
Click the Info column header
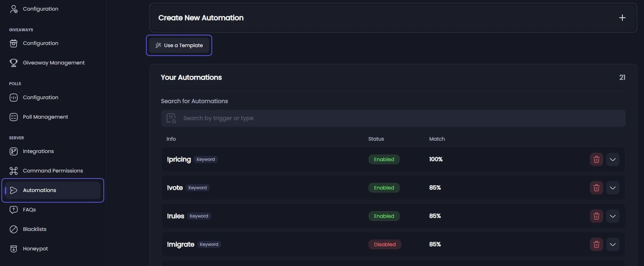coord(171,139)
